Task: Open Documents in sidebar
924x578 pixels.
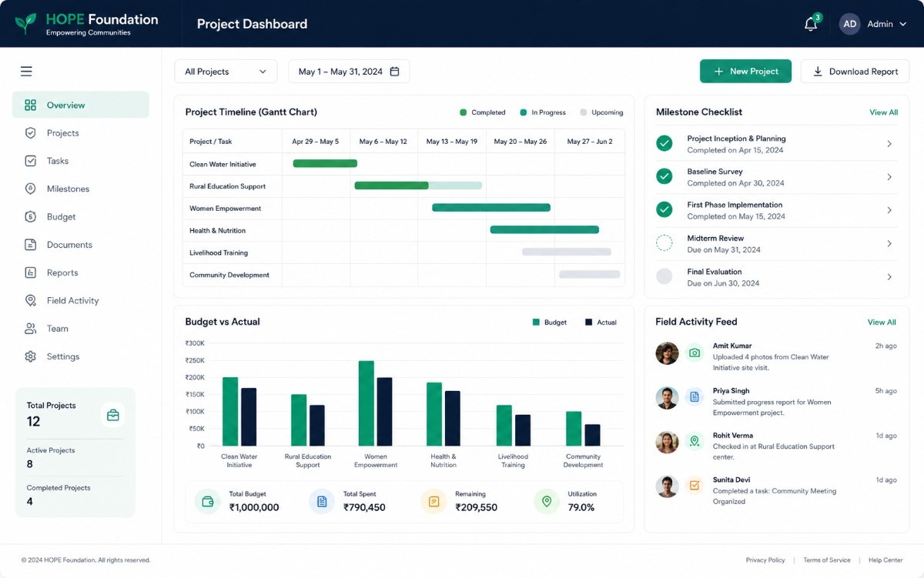Action: tap(81, 245)
